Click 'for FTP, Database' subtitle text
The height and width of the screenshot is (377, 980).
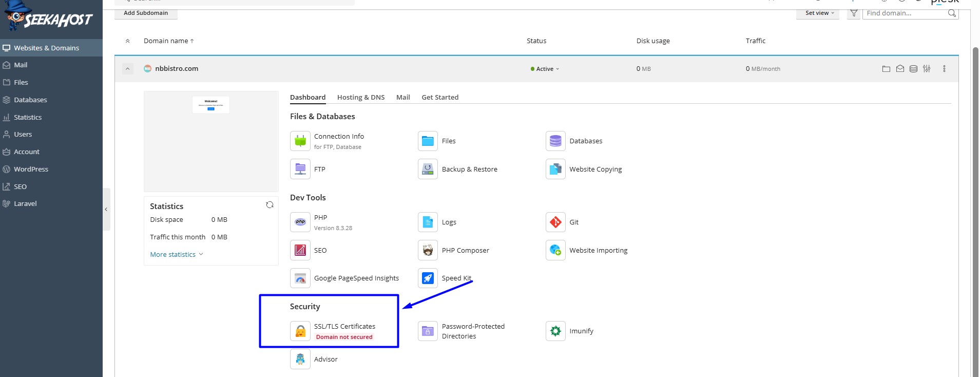[338, 147]
